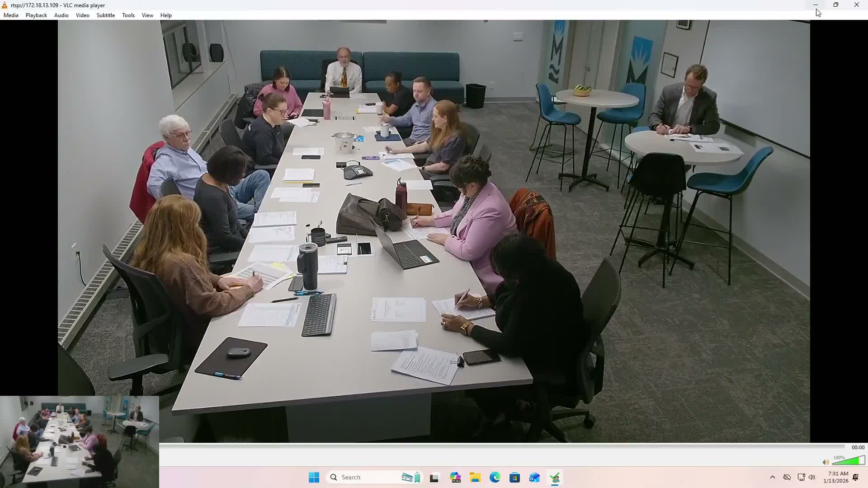Open the Windows Start menu
868x488 pixels.
[314, 477]
